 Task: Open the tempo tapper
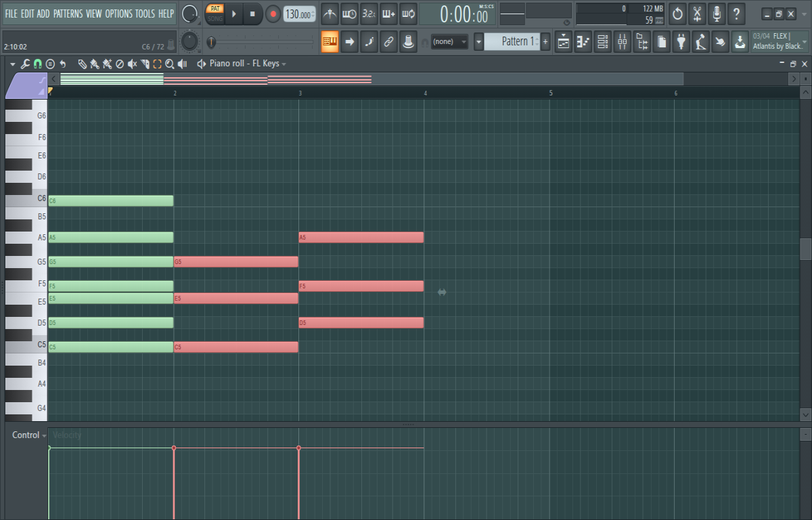pyautogui.click(x=701, y=41)
